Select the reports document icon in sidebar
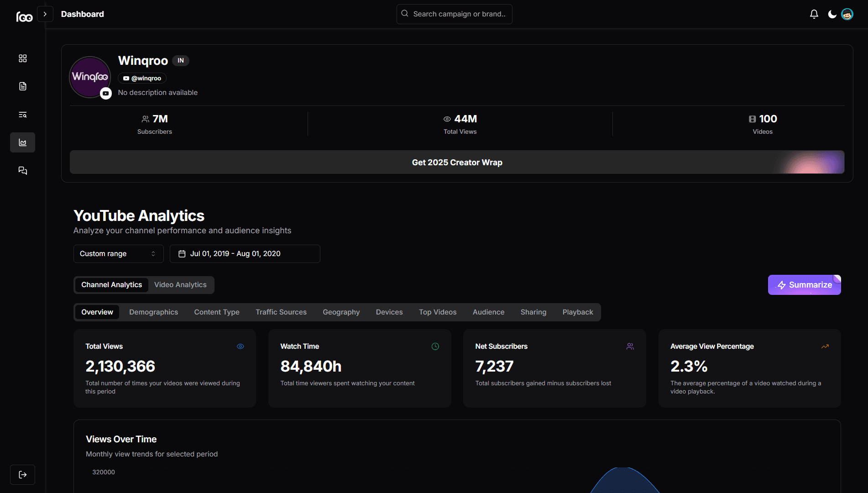868x493 pixels. click(22, 86)
